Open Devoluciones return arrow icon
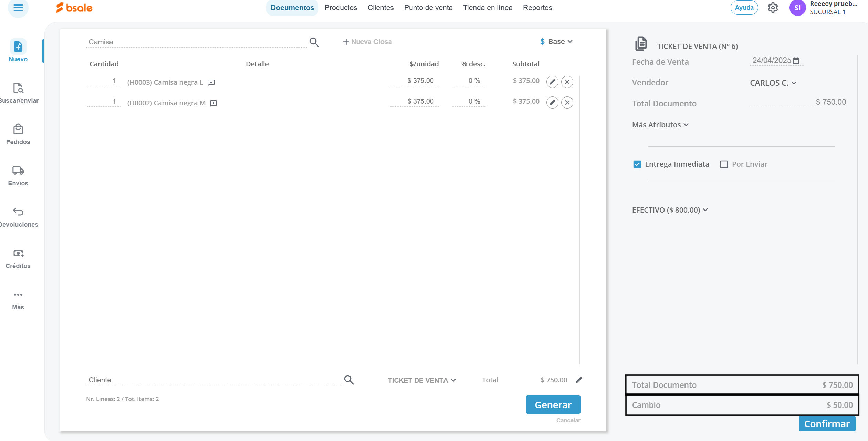The image size is (868, 441). (18, 212)
